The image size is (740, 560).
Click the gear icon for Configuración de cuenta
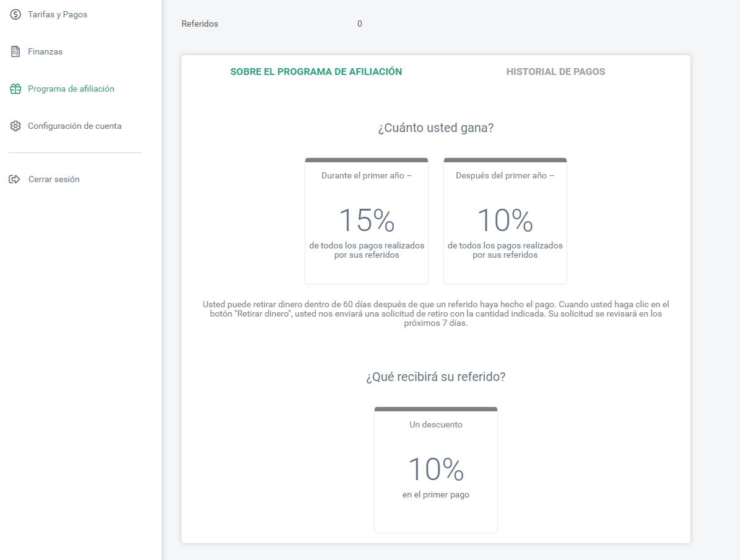point(15,126)
